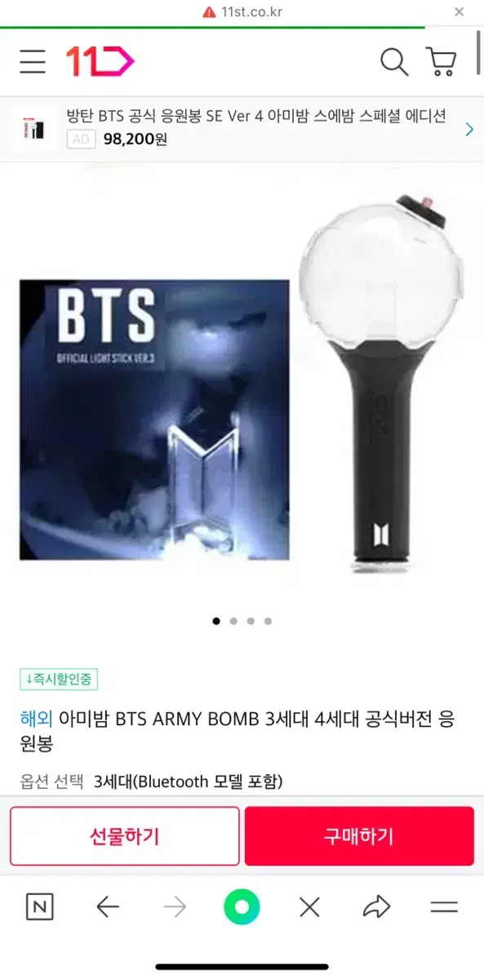Tap the Naver N home icon
Image resolution: width=484 pixels, height=980 pixels.
point(40,906)
